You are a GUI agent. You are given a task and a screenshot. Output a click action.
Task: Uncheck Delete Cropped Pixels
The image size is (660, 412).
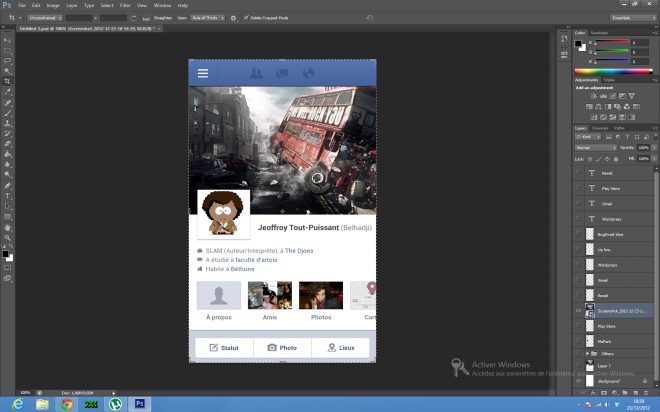point(246,18)
